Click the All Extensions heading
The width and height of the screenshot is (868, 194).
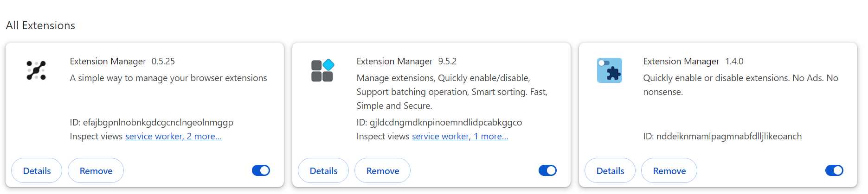tap(40, 25)
